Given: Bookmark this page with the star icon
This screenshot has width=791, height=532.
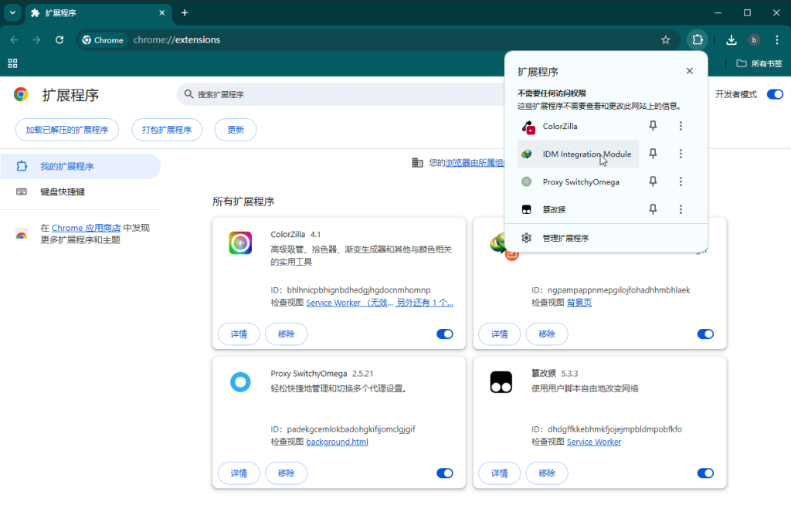Looking at the screenshot, I should tap(666, 39).
